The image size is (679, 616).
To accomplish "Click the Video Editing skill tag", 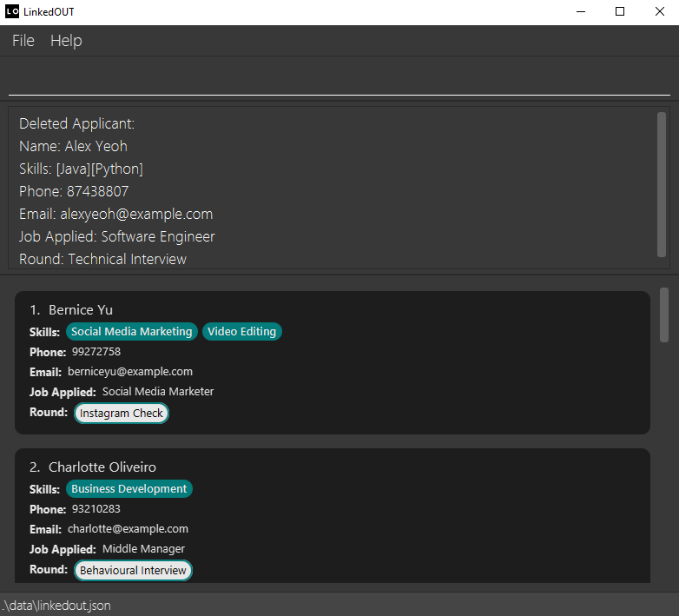I will click(x=241, y=332).
